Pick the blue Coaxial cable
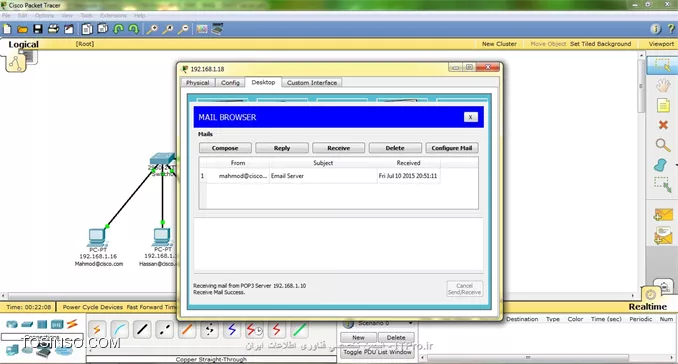The height and width of the screenshot is (364, 678). pos(232,330)
